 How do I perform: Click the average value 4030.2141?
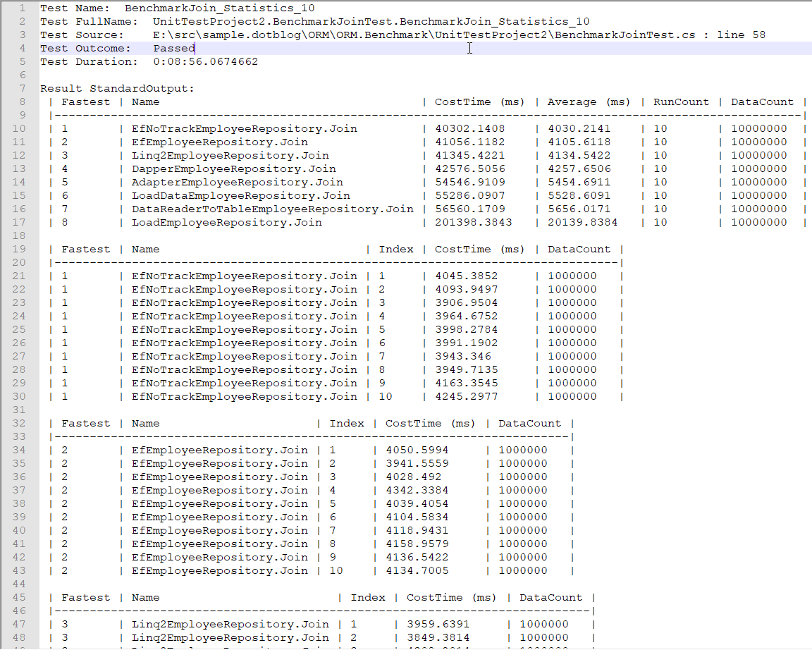tap(579, 128)
